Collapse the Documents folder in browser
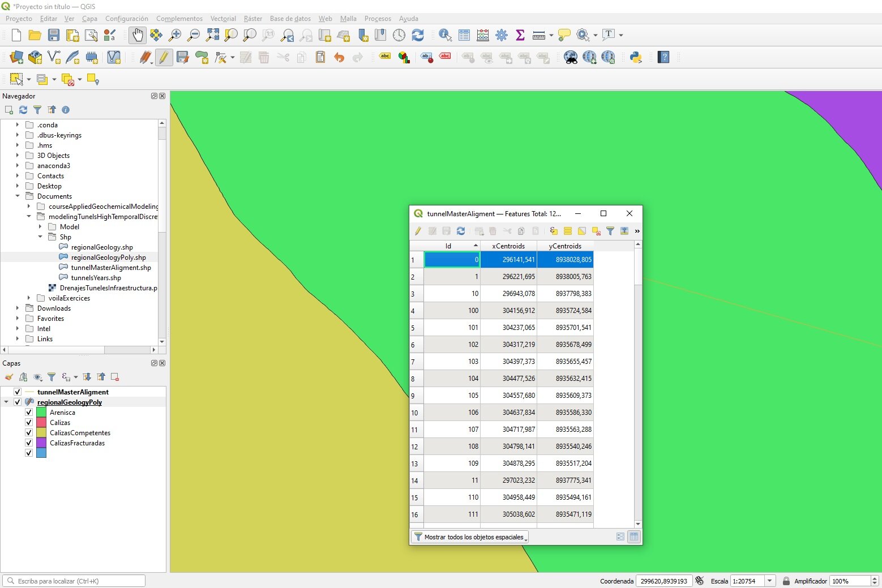Viewport: 882px width, 588px height. [x=18, y=196]
